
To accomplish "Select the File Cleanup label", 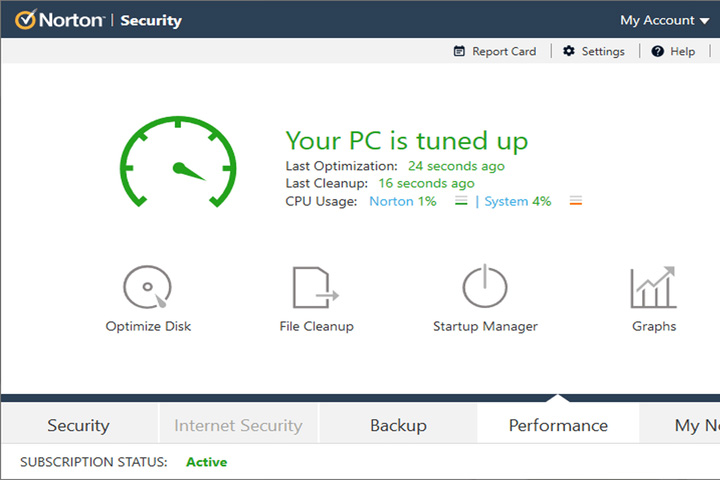I will tap(316, 326).
